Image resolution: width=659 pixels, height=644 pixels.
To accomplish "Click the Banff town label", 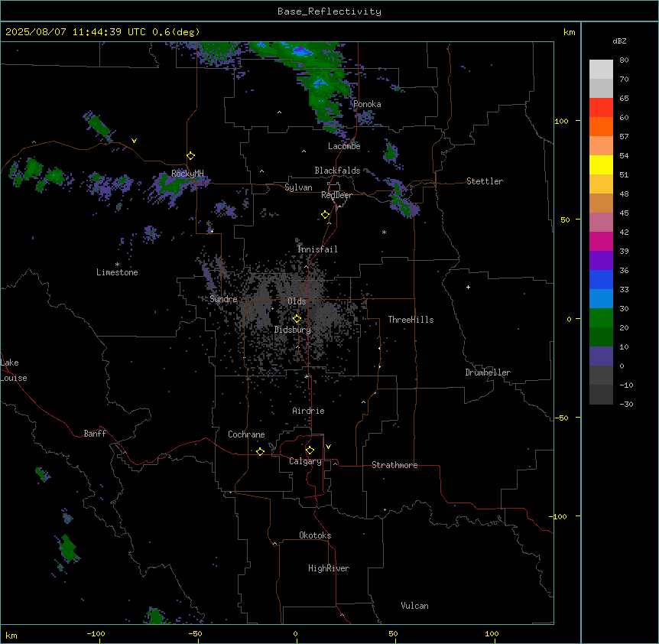I will click(95, 434).
